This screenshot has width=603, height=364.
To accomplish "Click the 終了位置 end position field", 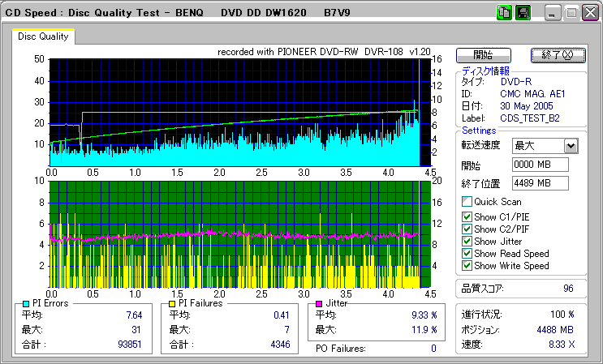I will pos(540,183).
